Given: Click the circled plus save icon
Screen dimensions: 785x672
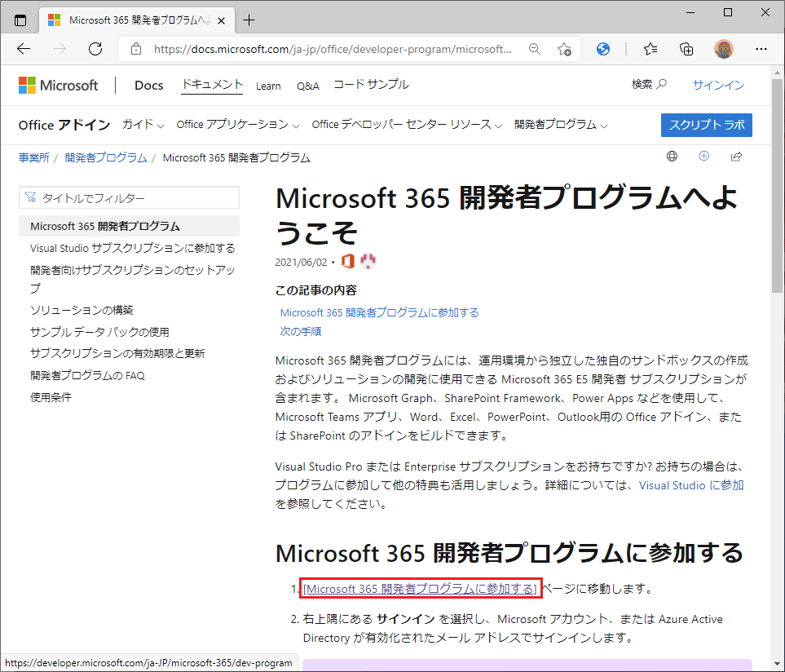Looking at the screenshot, I should click(x=704, y=156).
